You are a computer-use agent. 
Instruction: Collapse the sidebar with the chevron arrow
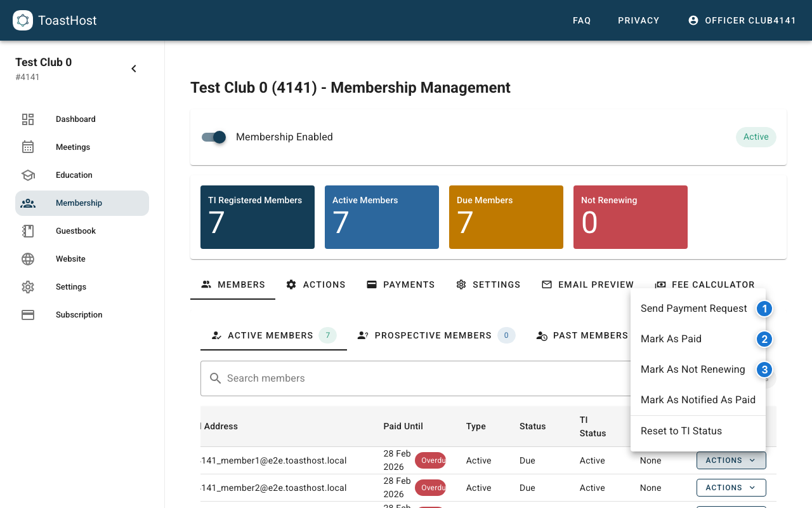(x=134, y=68)
